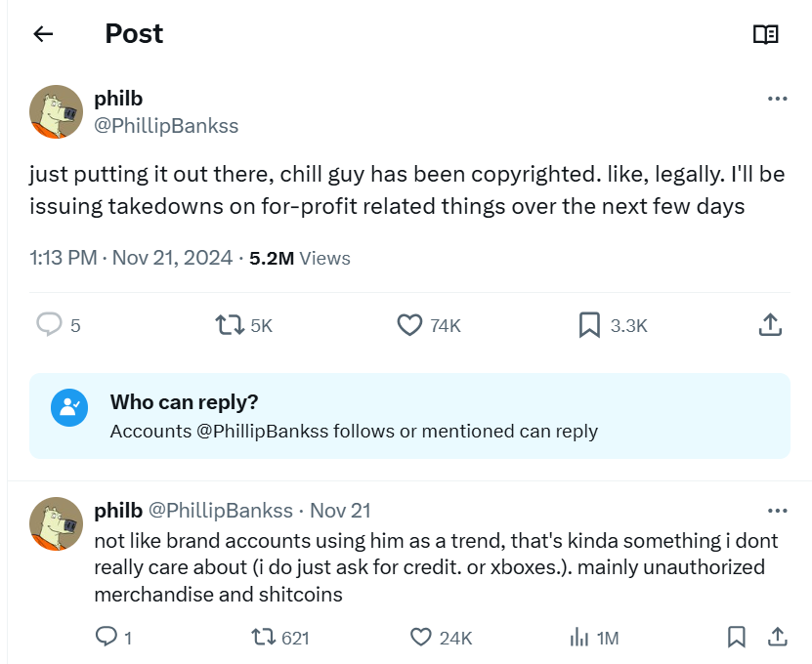Image resolution: width=812 pixels, height=664 pixels.
Task: Open the reply tweet's three-dot menu
Action: pos(777,511)
